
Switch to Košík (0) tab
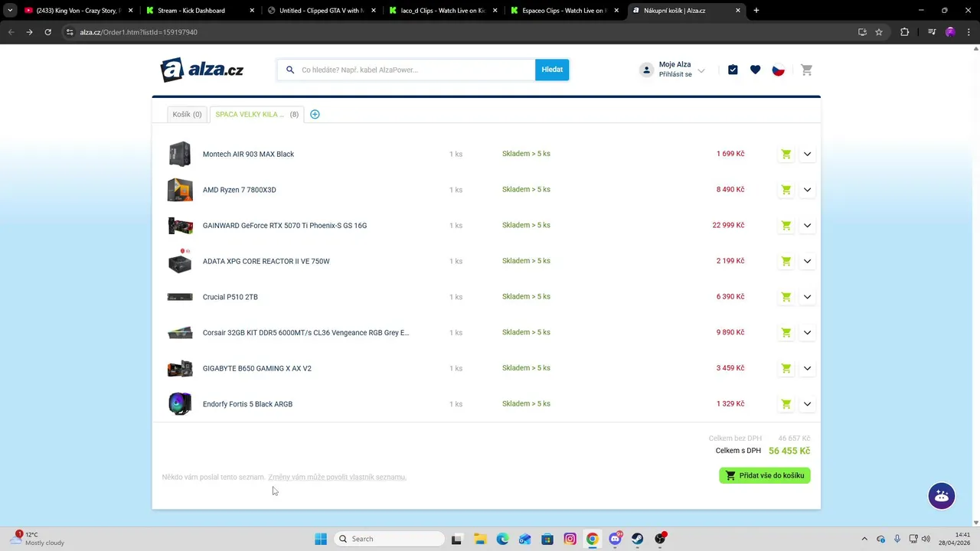(x=187, y=114)
